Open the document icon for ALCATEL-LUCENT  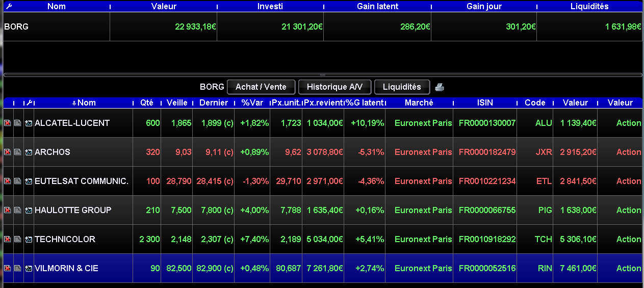18,123
